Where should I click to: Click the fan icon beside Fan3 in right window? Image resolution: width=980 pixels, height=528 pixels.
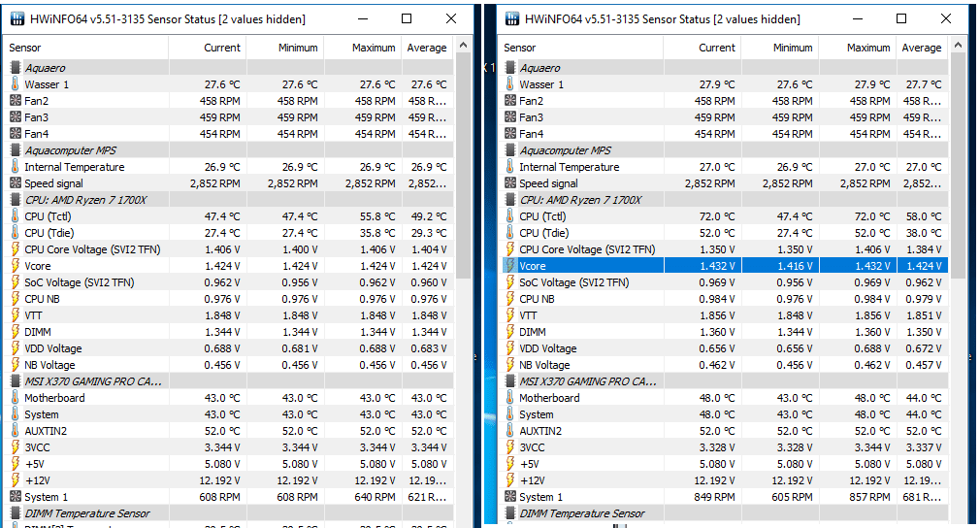point(510,116)
